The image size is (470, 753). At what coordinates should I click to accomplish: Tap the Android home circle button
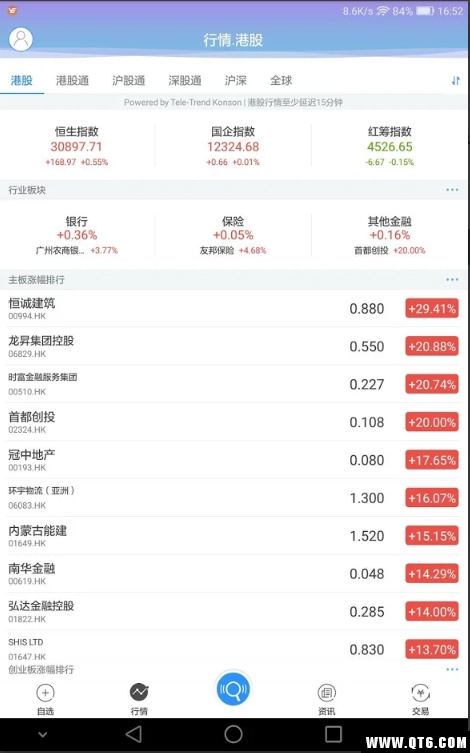click(233, 734)
